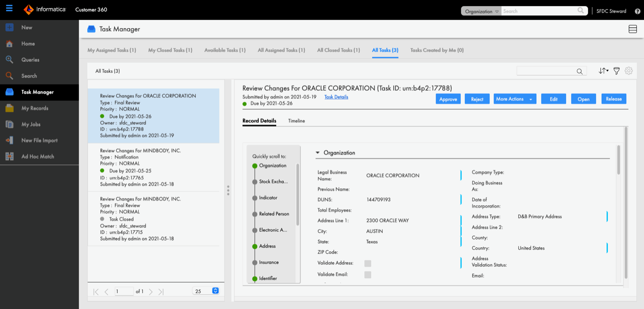Image resolution: width=644 pixels, height=309 pixels.
Task: Click the Home house icon
Action: pos(9,44)
